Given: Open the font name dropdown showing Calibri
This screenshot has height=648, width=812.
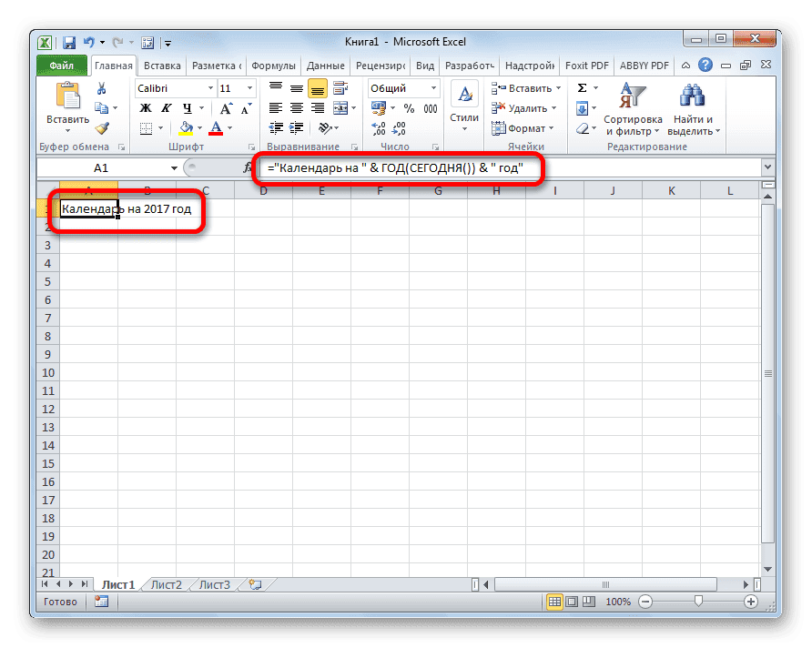Looking at the screenshot, I should pos(173,88).
